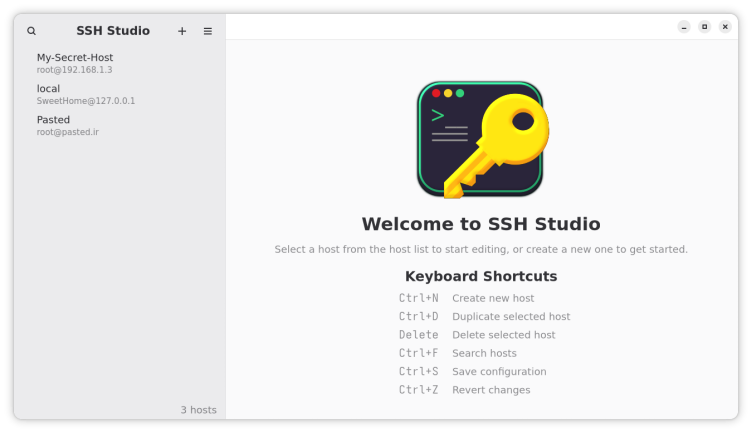Close the SSH Studio window
The image size is (752, 433).
tap(725, 27)
